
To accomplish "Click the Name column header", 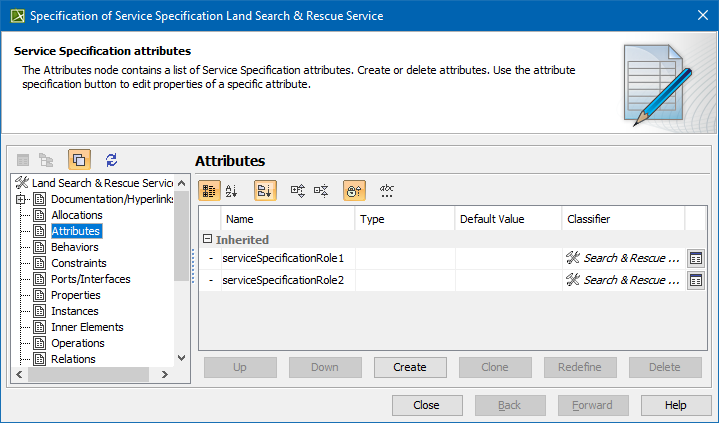I will 239,219.
